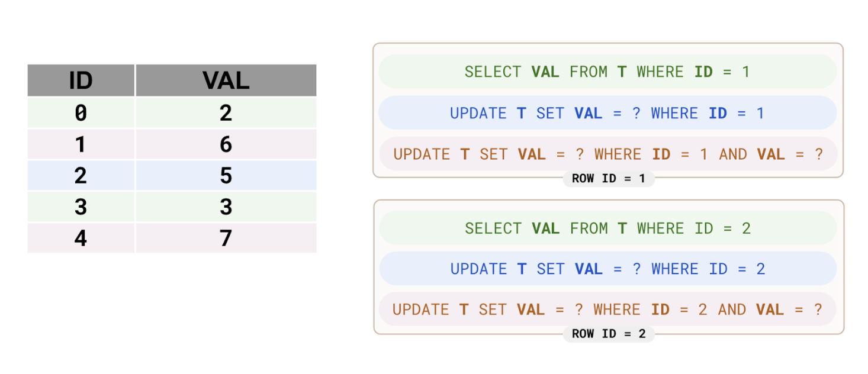Screen dimensions: 868x374
Task: Click the ID column header
Action: 81,80
